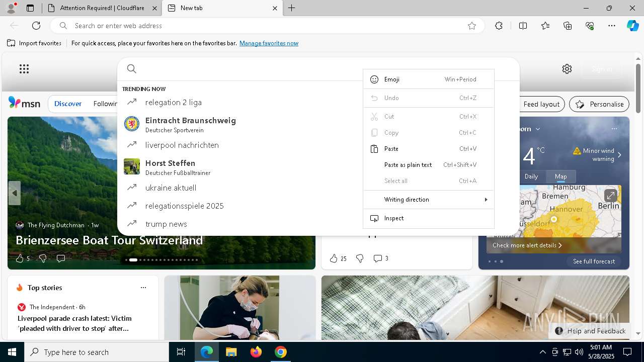The image size is (644, 362).
Task: Open page settings gear icon
Action: (567, 69)
